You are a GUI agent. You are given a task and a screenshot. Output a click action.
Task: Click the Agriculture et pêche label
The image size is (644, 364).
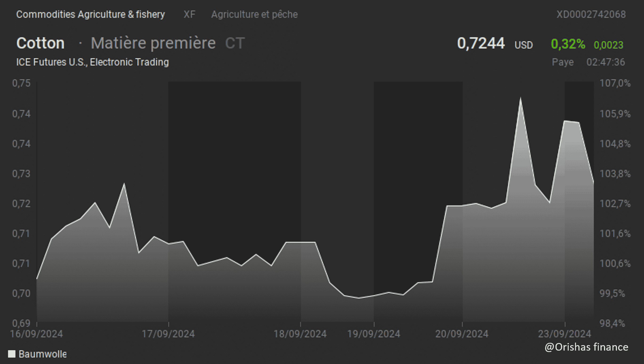click(x=255, y=14)
